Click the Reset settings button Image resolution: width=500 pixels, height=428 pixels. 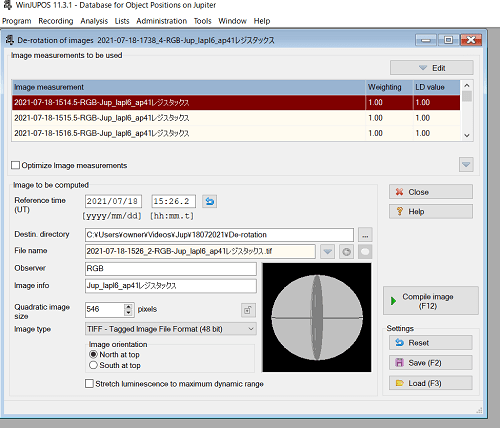click(x=431, y=343)
